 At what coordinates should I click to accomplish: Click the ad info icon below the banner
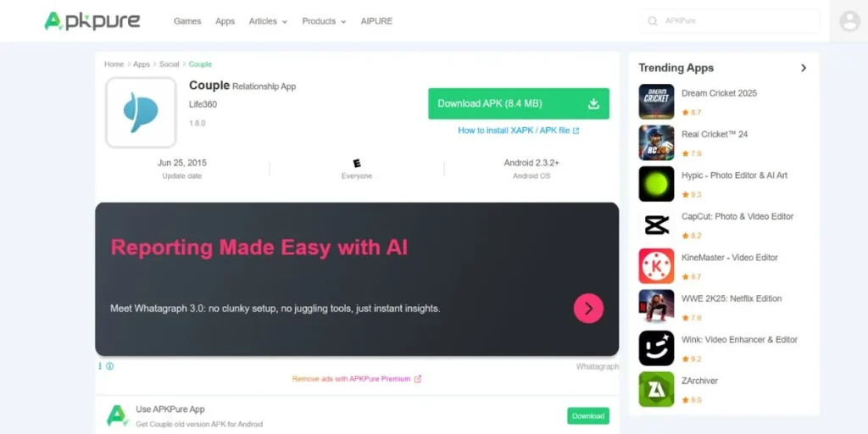[109, 366]
